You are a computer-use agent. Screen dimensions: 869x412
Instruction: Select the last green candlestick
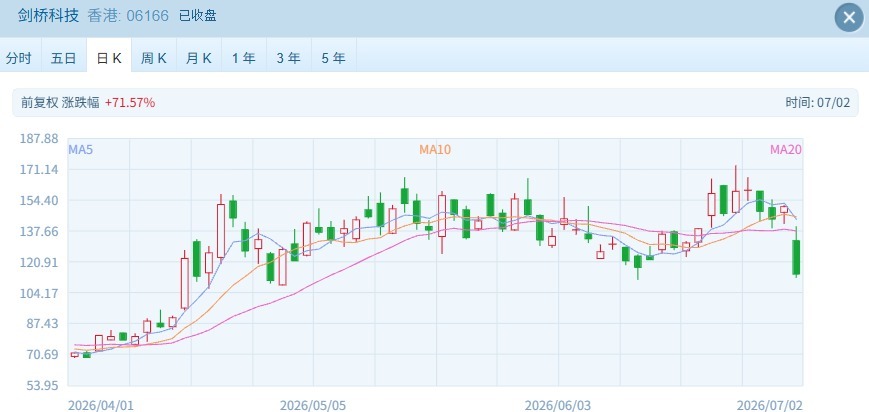pyautogui.click(x=796, y=257)
